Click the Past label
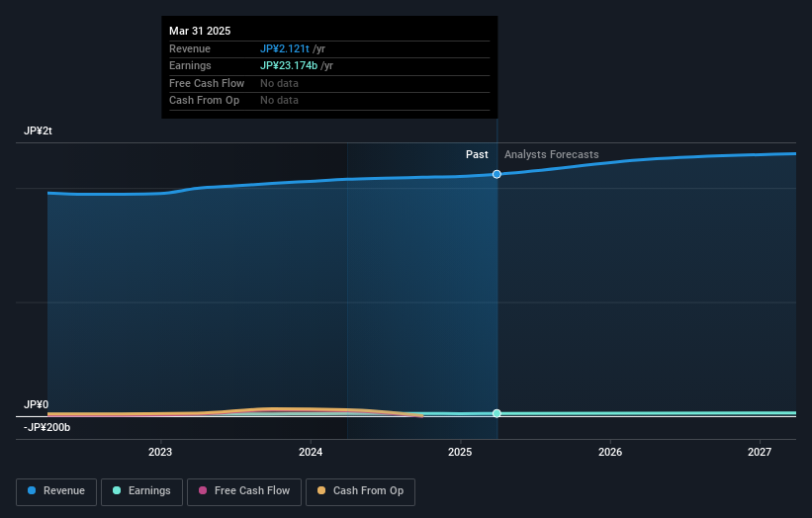Viewport: 812px width, 518px height. pos(477,155)
